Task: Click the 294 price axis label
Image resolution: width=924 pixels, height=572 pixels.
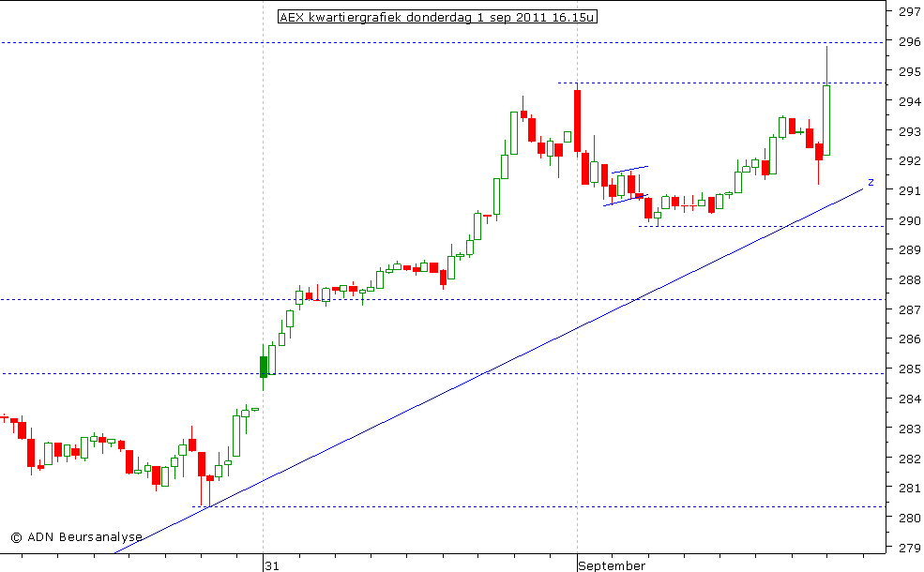Action: pos(909,101)
